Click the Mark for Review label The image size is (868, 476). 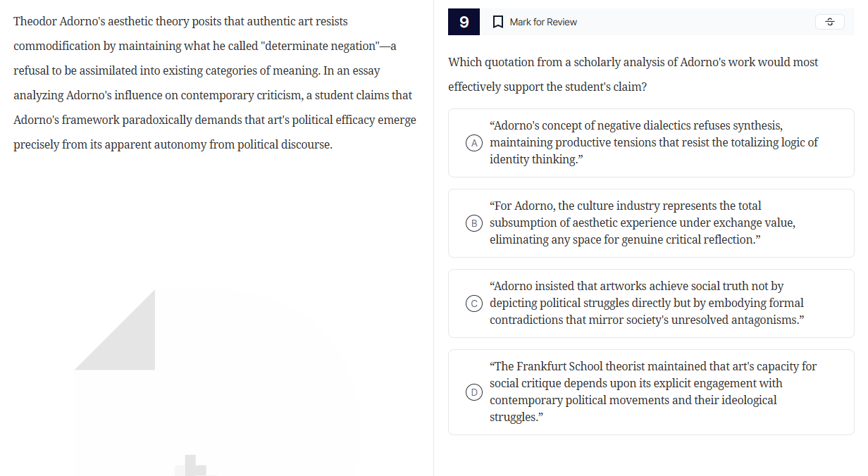click(x=542, y=22)
